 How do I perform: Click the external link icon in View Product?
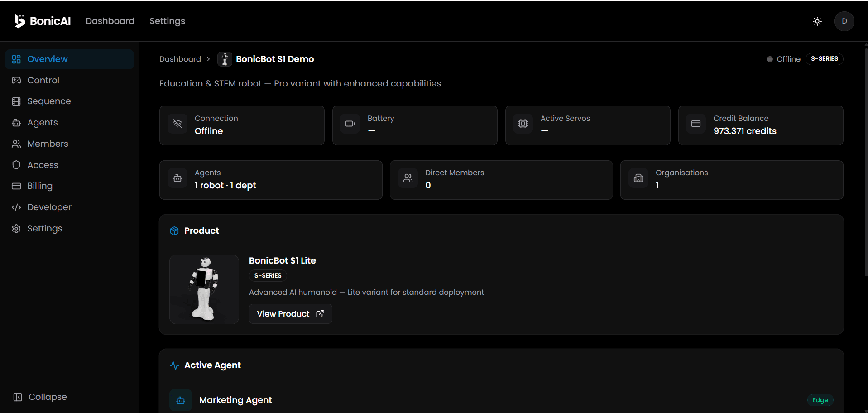[320, 314]
